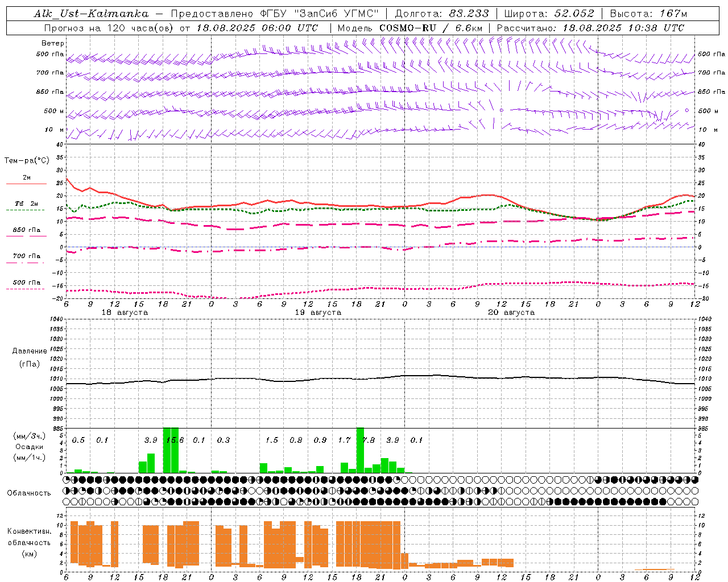Click the date label 19 августа
728x582 pixels.
pyautogui.click(x=318, y=313)
